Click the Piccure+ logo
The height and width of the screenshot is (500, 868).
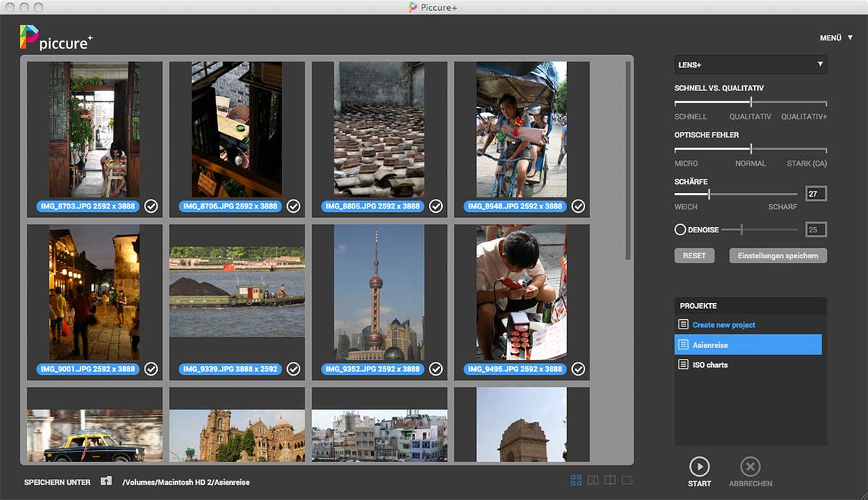pos(56,38)
